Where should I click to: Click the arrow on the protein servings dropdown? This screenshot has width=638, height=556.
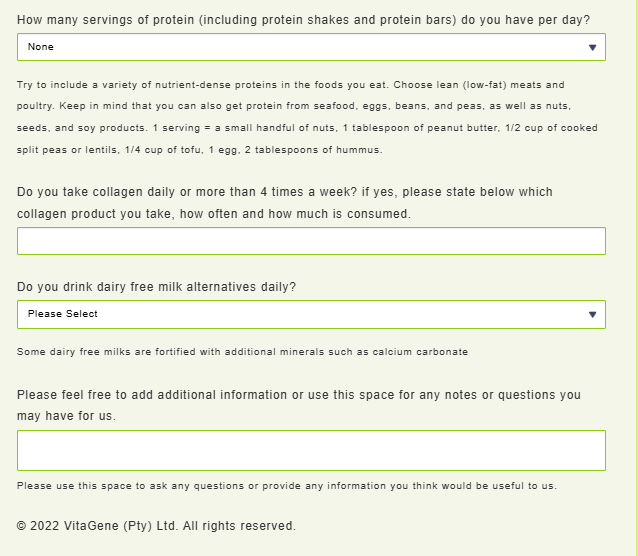click(x=592, y=47)
